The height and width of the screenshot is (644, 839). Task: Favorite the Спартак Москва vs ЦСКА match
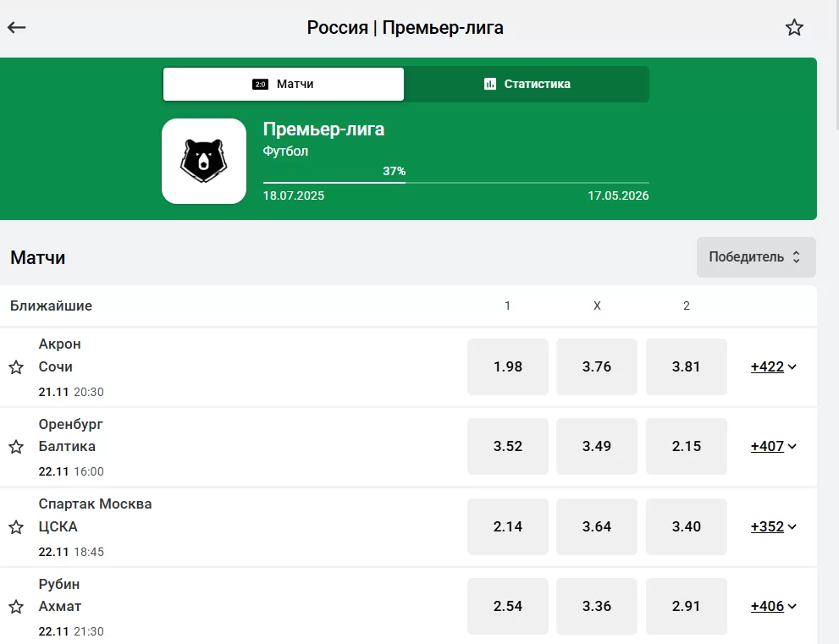[16, 527]
